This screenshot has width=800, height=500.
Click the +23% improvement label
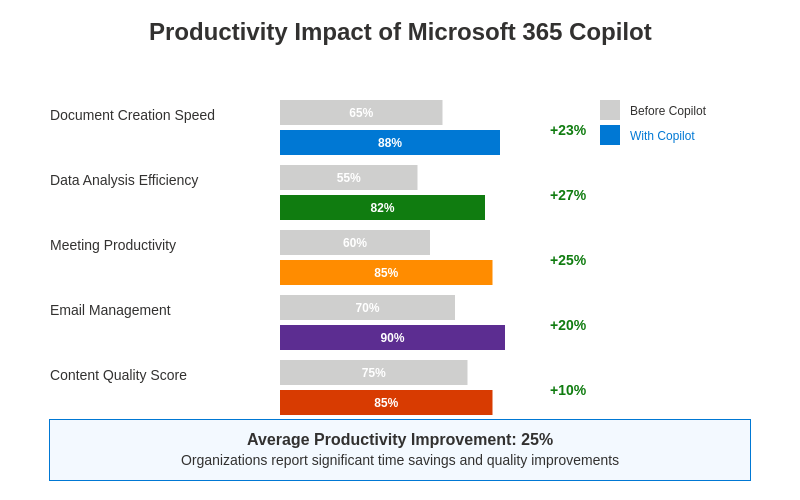click(x=568, y=130)
